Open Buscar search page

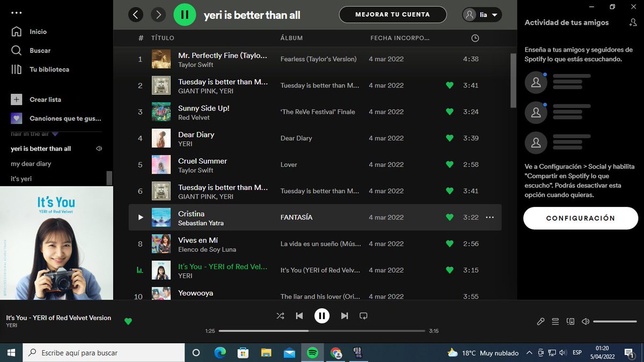(31, 50)
